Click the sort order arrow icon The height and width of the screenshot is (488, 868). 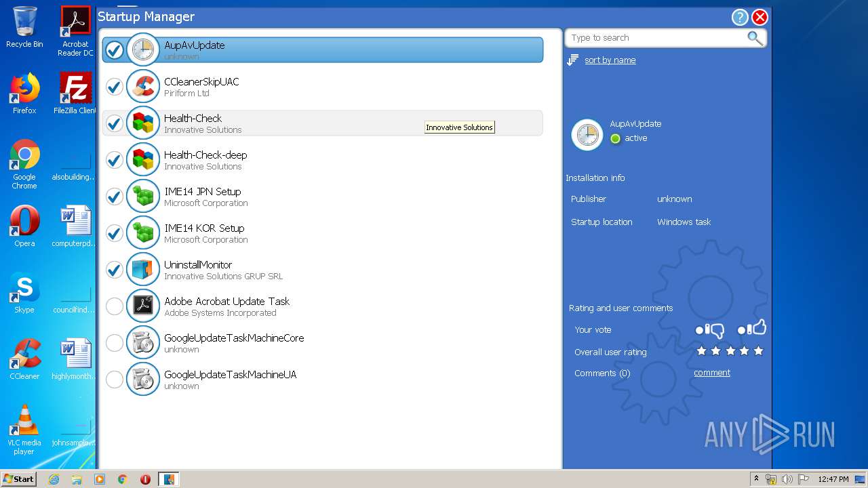pos(573,60)
